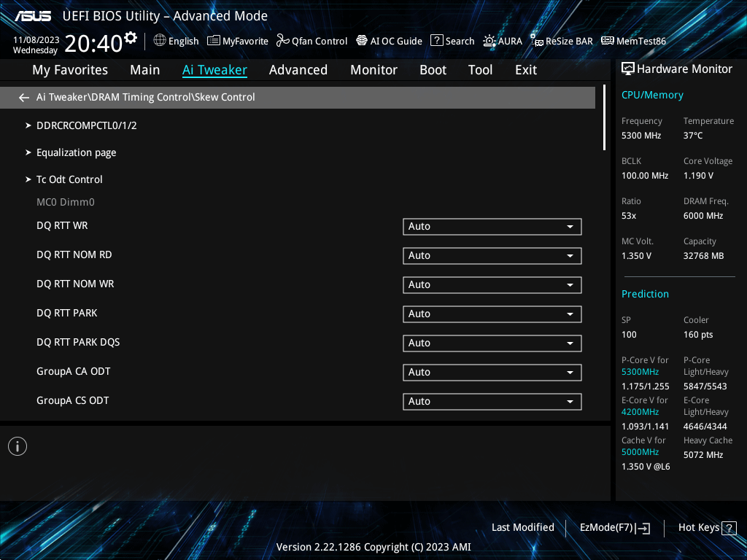Open the MyFavorite list icon
747x560 pixels.
tap(214, 41)
